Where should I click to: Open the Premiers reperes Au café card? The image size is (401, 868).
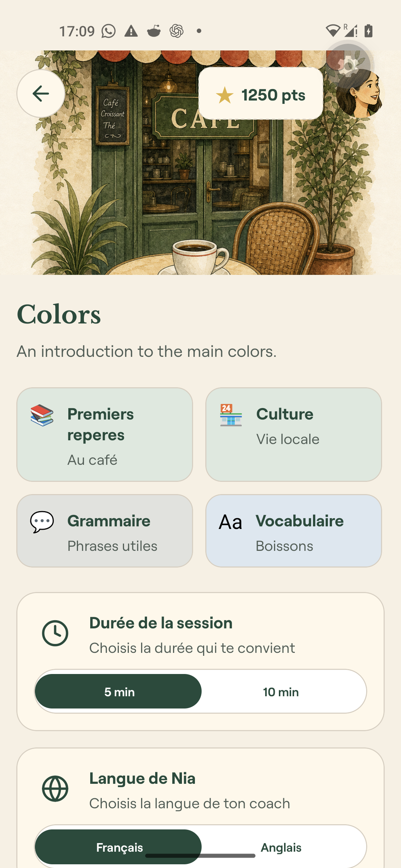(105, 435)
